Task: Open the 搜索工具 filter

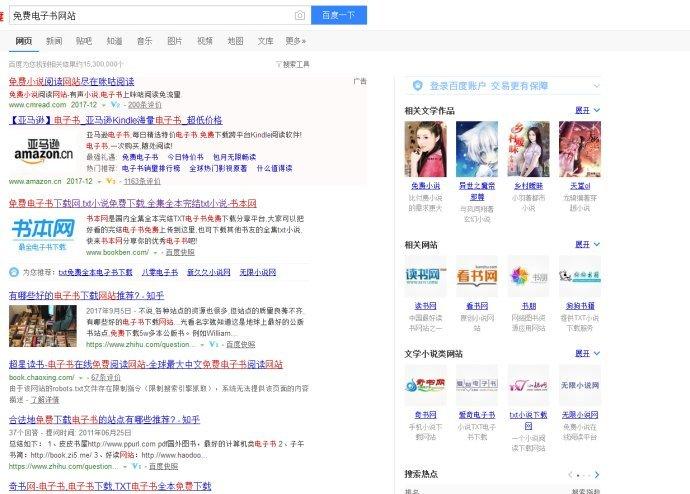Action: tap(293, 64)
